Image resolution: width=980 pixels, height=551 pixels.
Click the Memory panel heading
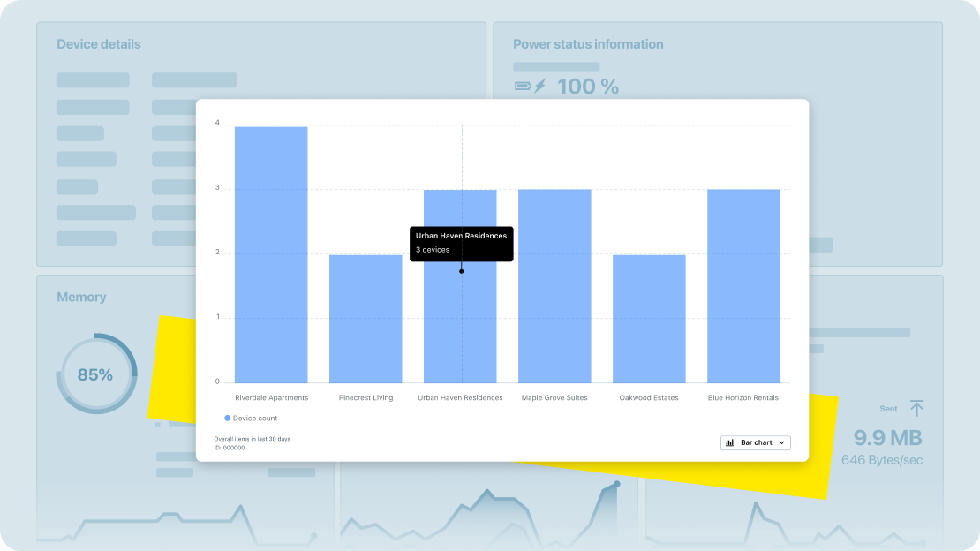coord(81,297)
